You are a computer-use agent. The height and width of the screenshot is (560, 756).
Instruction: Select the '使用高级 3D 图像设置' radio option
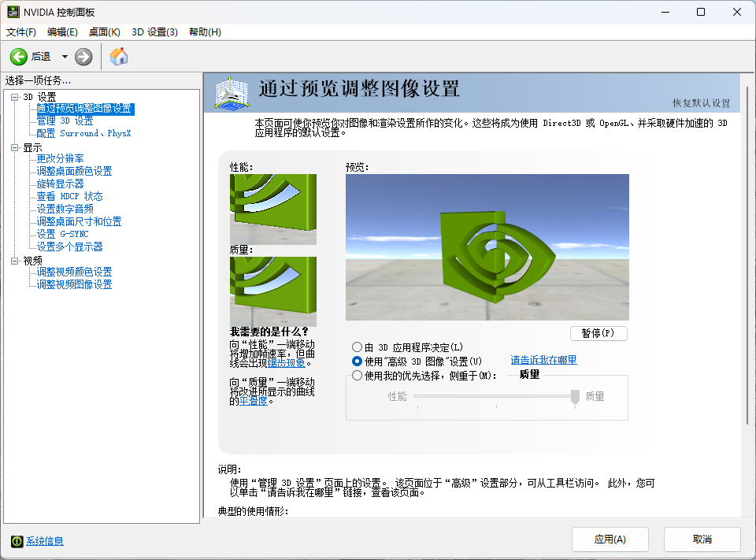click(358, 361)
